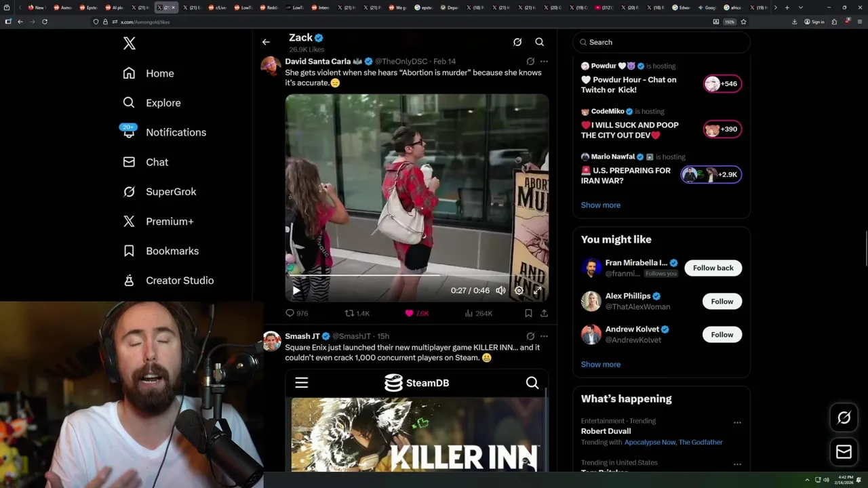The height and width of the screenshot is (488, 868).
Task: Share David Santa Carla's post
Action: 544,313
